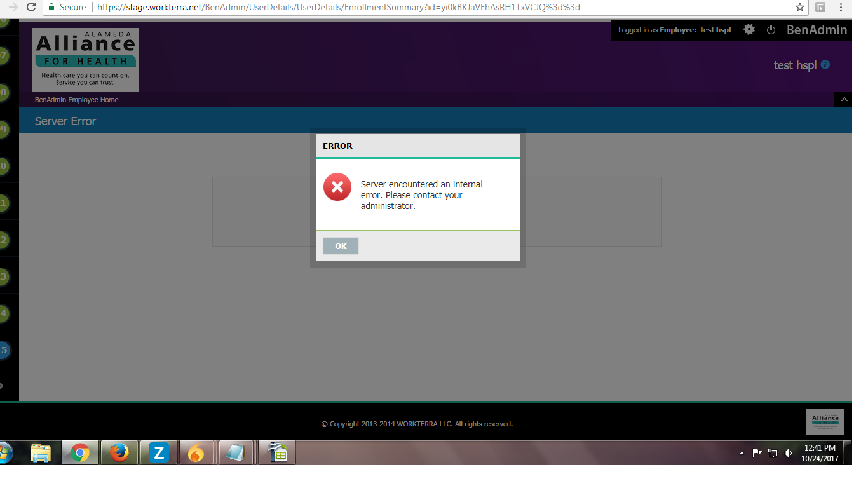Click the volume speaker tray icon
868x488 pixels.
pos(789,453)
